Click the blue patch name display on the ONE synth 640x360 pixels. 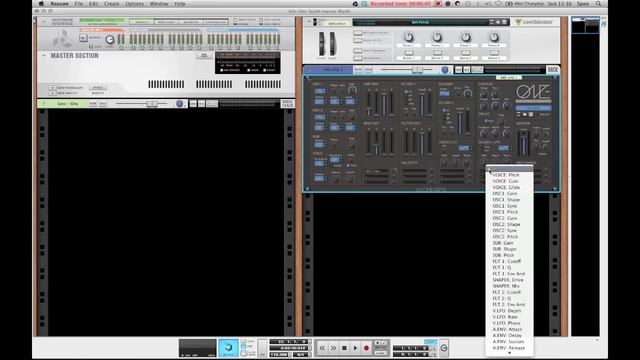pyautogui.click(x=533, y=108)
